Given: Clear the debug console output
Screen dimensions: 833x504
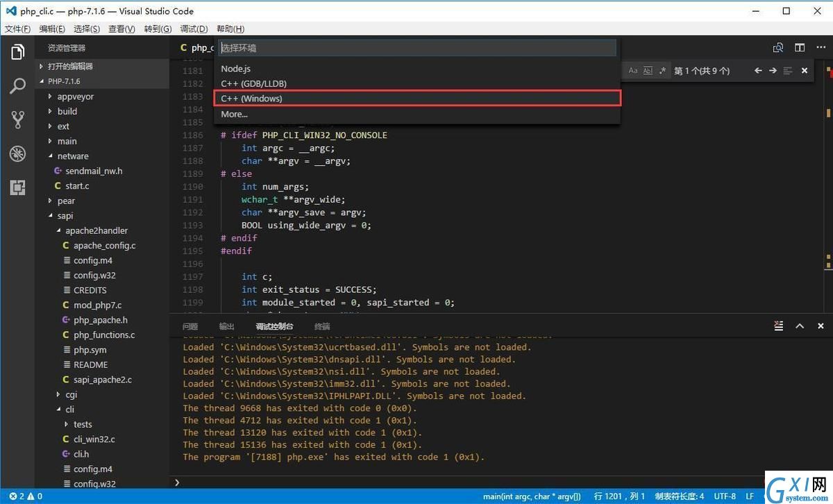Looking at the screenshot, I should coord(779,326).
